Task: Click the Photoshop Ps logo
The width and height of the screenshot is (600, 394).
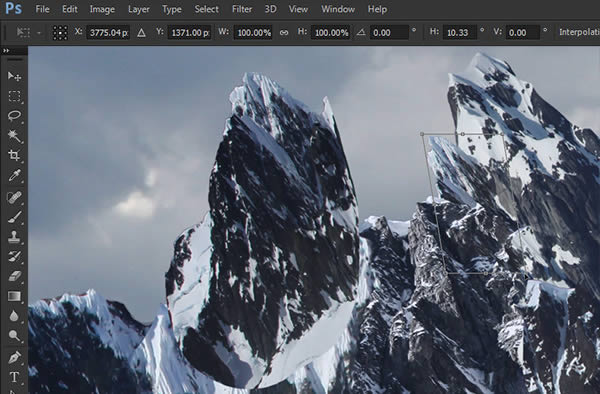Action: coord(13,8)
